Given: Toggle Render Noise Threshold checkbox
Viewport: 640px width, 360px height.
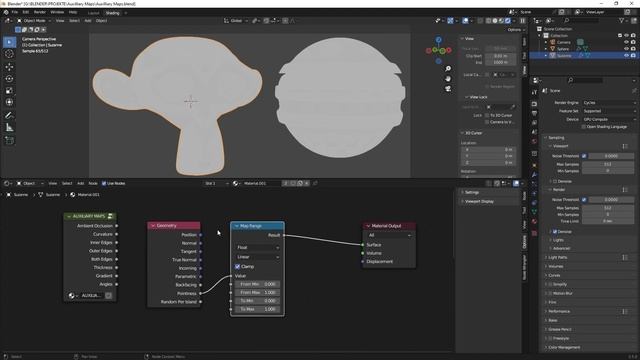Looking at the screenshot, I should pos(584,200).
